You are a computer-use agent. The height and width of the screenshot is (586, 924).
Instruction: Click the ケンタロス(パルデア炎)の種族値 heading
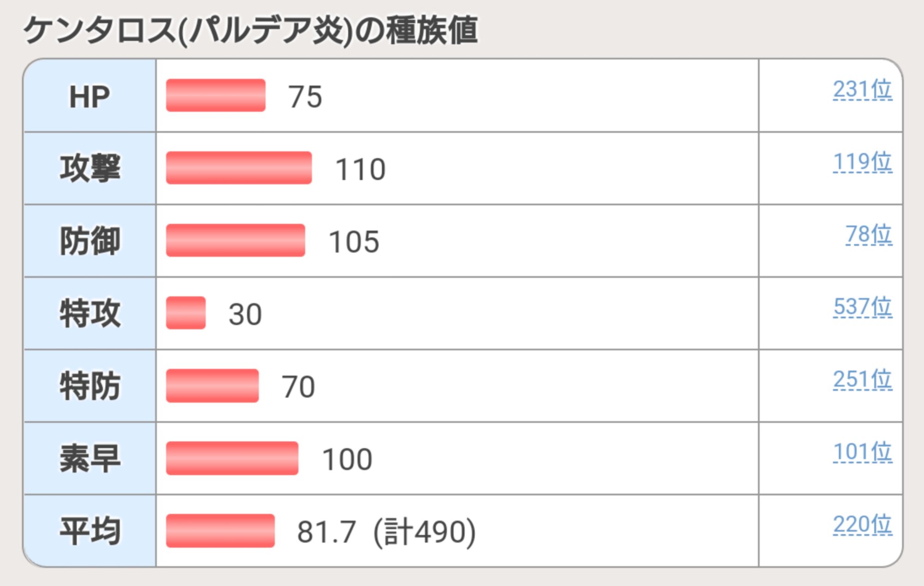[250, 31]
